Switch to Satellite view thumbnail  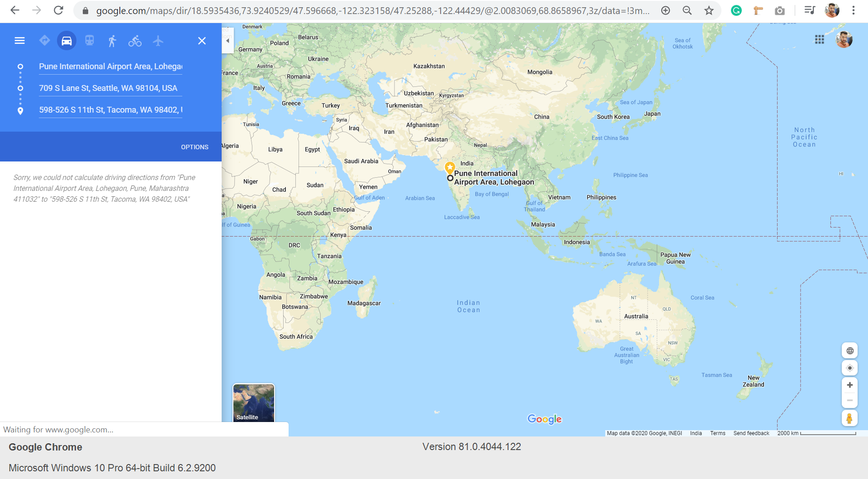(253, 403)
